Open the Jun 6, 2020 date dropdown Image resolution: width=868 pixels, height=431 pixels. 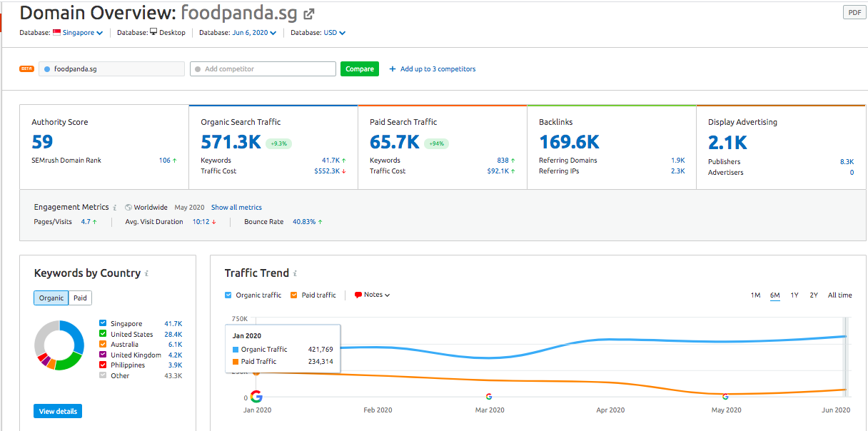tap(254, 32)
